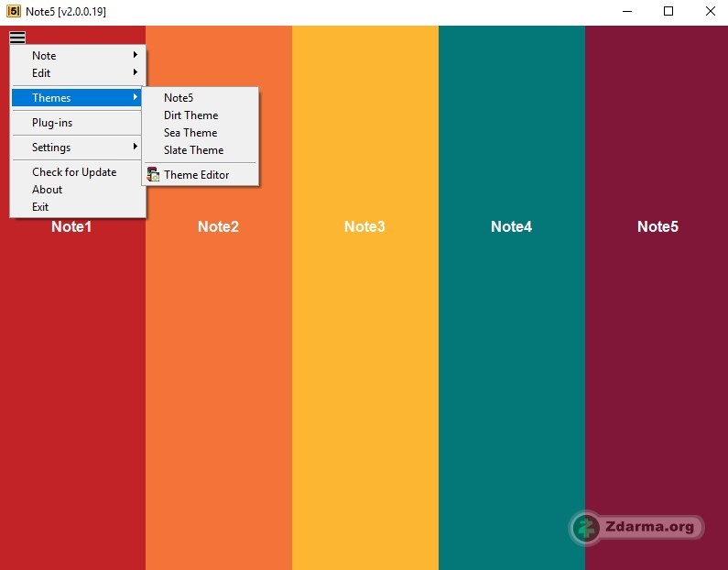The image size is (728, 570).
Task: Apply the Slate Theme
Action: [x=201, y=150]
